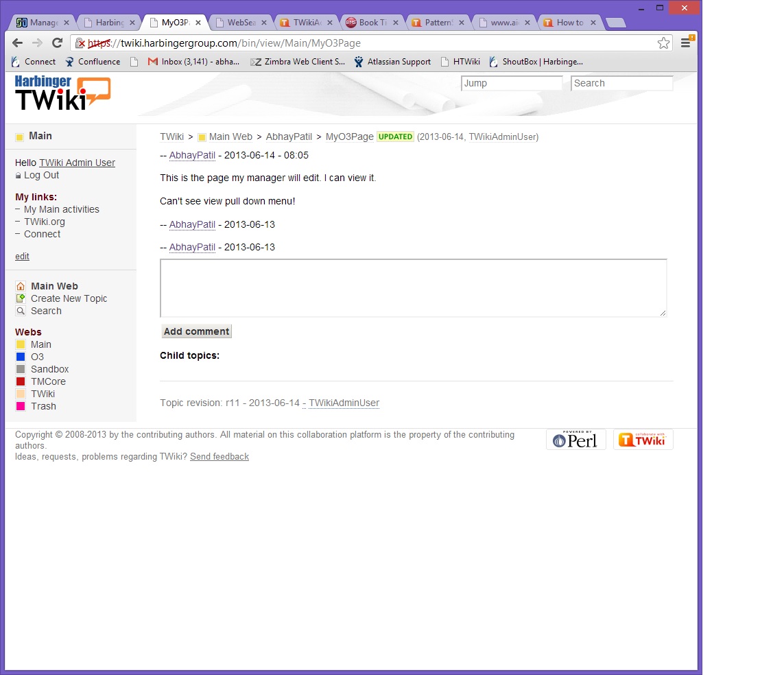Image resolution: width=784 pixels, height=675 pixels.
Task: Select the blue O3 web swatch
Action: (x=21, y=357)
